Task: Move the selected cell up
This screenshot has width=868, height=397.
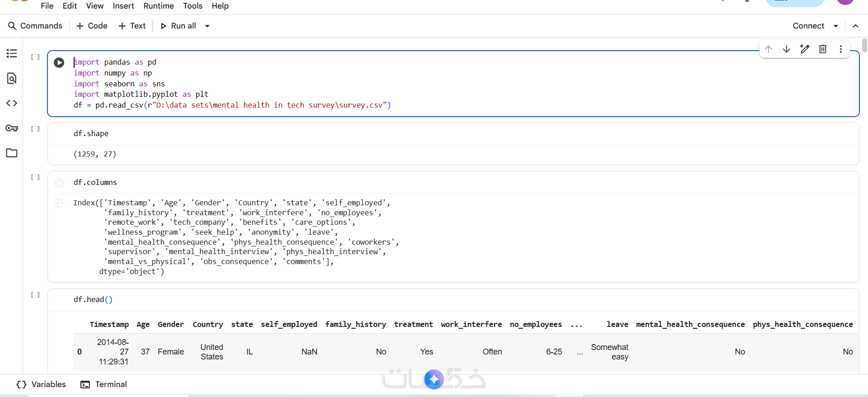Action: click(x=769, y=49)
